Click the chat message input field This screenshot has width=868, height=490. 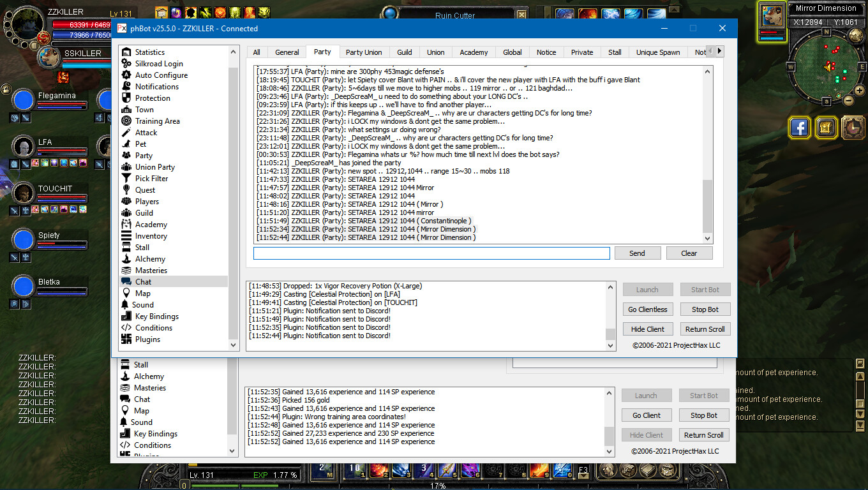coord(431,253)
